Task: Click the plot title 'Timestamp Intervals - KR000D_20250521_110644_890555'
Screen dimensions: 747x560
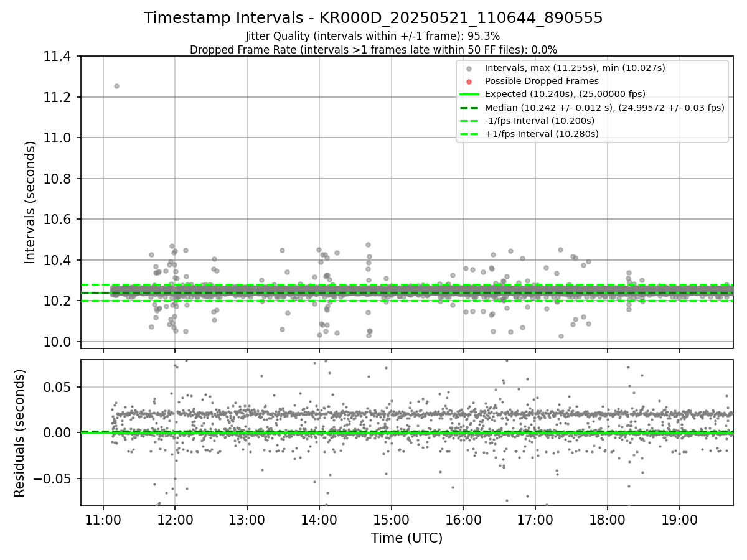Action: [x=374, y=18]
